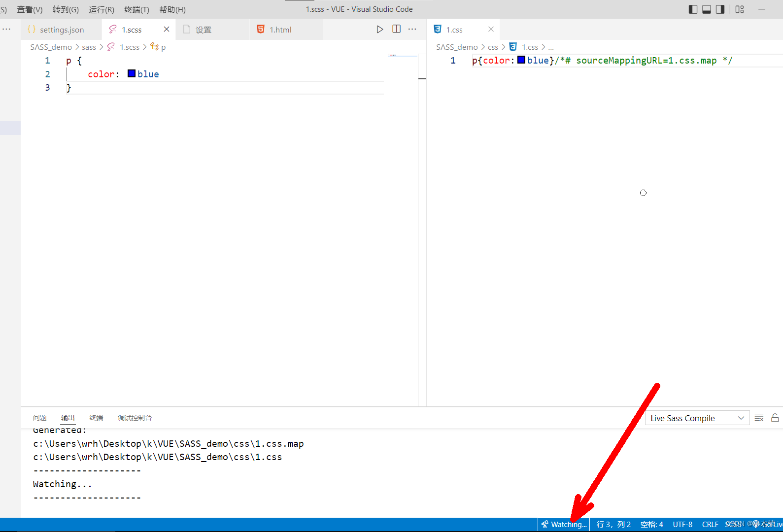
Task: Click Watching... Live Sass status button
Action: 564,524
